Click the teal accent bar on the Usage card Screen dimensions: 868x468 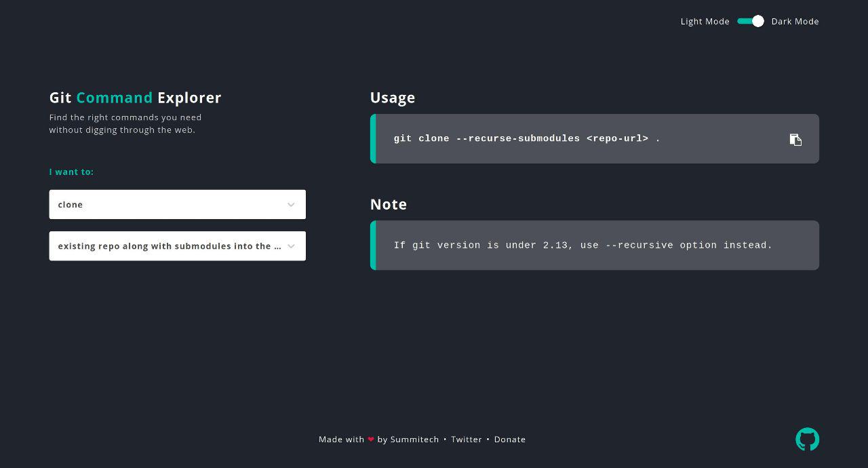372,138
